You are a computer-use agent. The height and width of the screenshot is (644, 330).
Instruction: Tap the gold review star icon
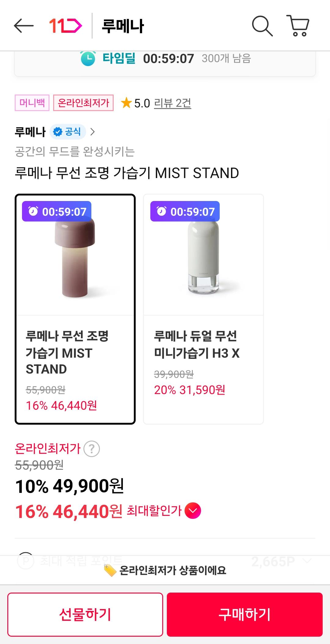[126, 103]
